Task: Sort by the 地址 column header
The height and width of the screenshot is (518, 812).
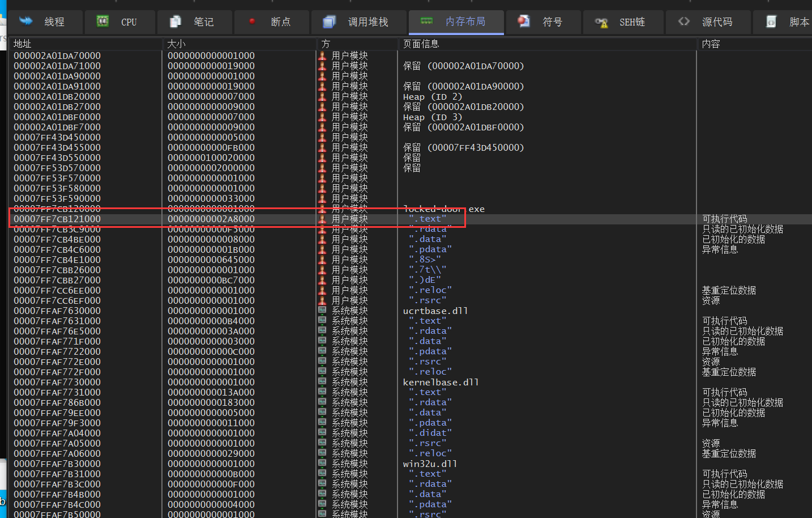Action: 86,44
